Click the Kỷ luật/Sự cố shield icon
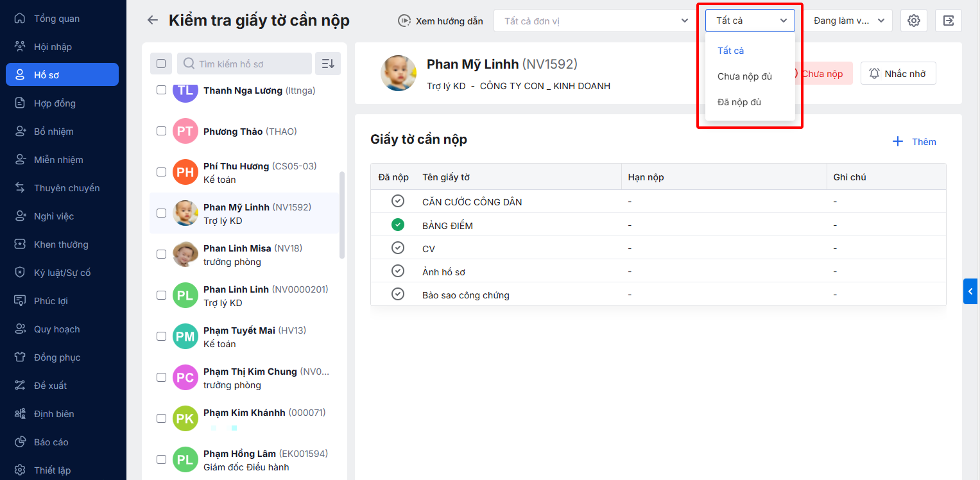 click(21, 273)
